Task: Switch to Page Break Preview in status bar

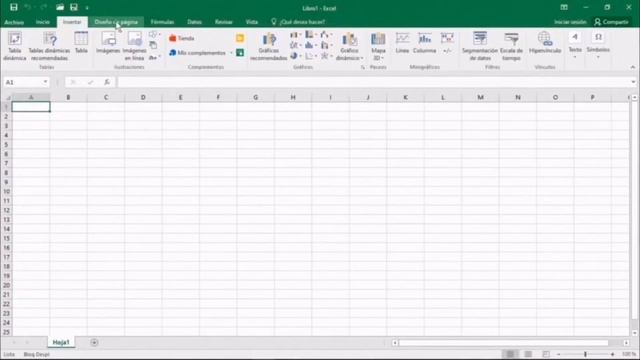Action: 546,354
